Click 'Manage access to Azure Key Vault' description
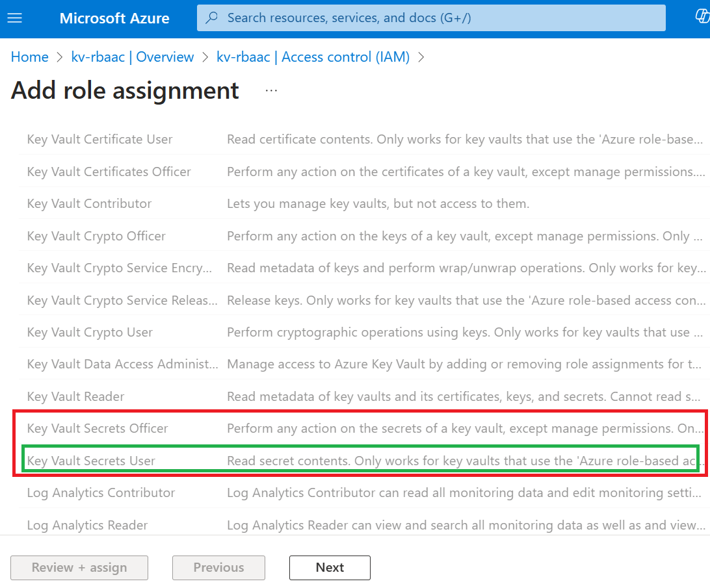Screen dimensions: 710x588 click(464, 364)
